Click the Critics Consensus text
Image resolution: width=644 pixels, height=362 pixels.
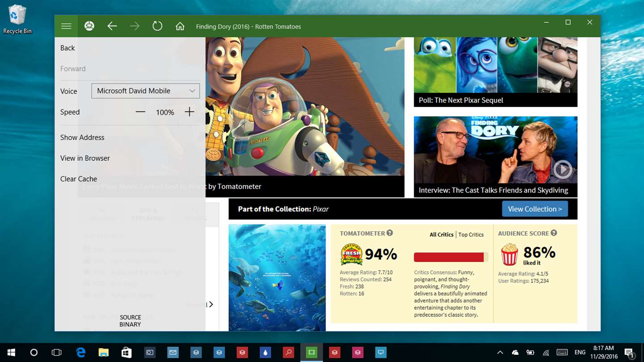coord(451,293)
